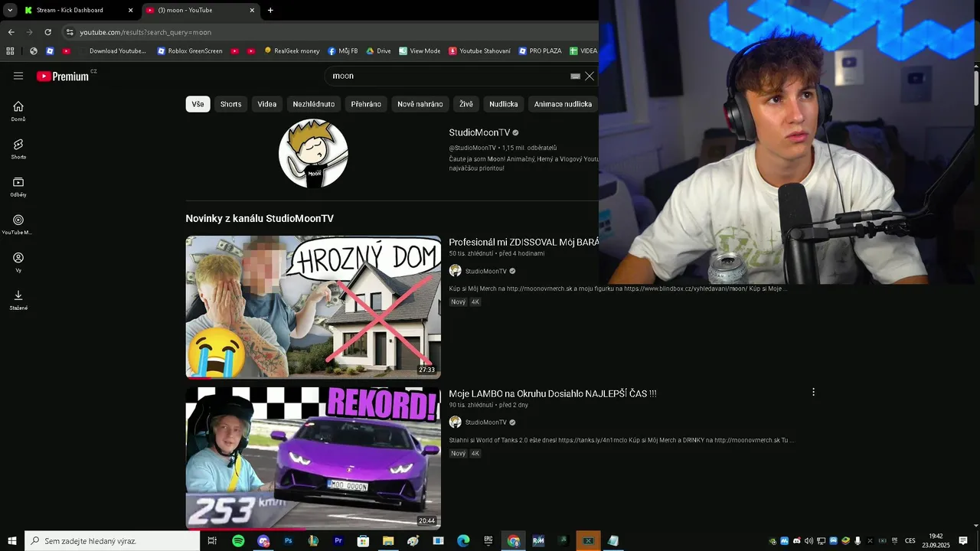980x551 pixels.
Task: Open the StudioMoonTV channel name link
Action: [x=479, y=132]
